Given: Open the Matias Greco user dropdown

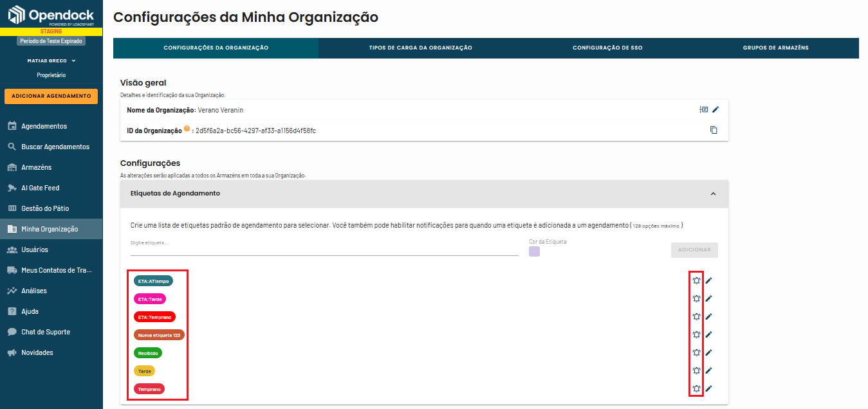Looking at the screenshot, I should 51,60.
